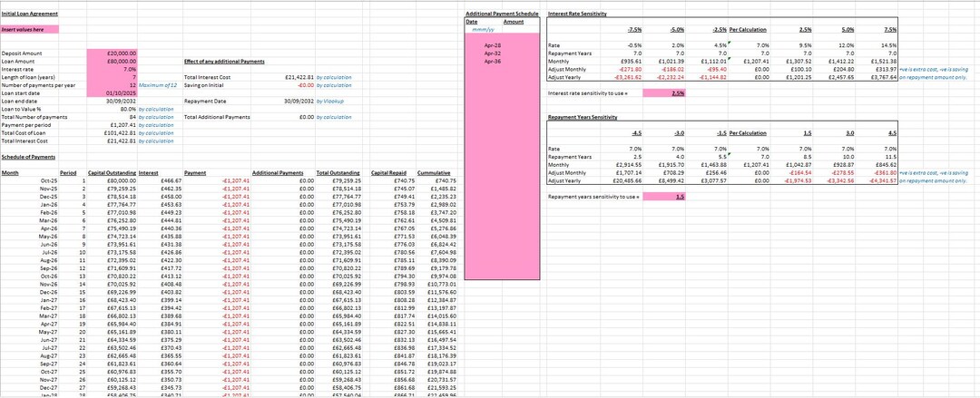The image size is (980, 398).
Task: Click the Oct-25 month cell in period 1
Action: click(x=48, y=180)
